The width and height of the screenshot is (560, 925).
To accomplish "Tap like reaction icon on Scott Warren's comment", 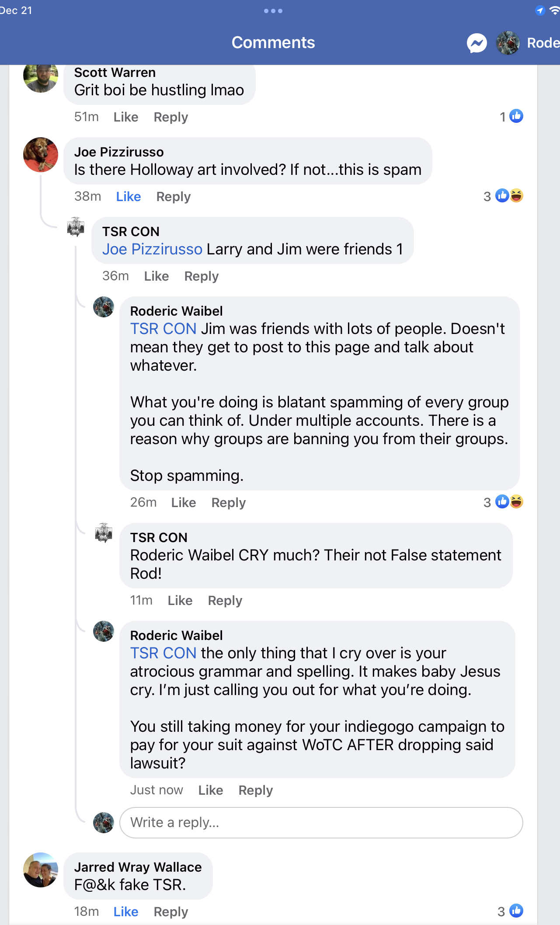I will click(516, 116).
